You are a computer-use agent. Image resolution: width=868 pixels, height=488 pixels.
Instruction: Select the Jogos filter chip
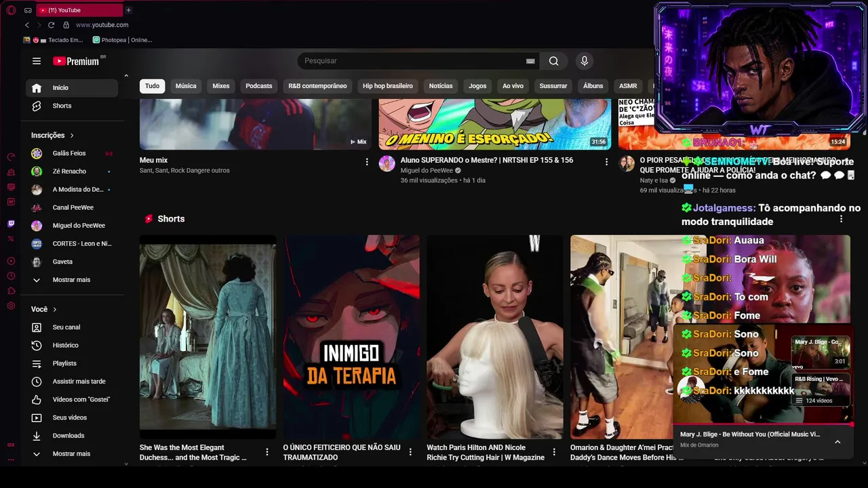[x=477, y=86]
